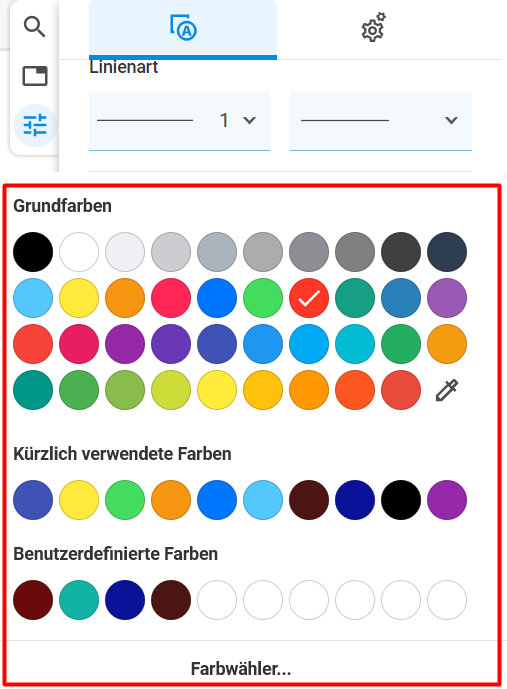Open the gear settings tab

373,27
